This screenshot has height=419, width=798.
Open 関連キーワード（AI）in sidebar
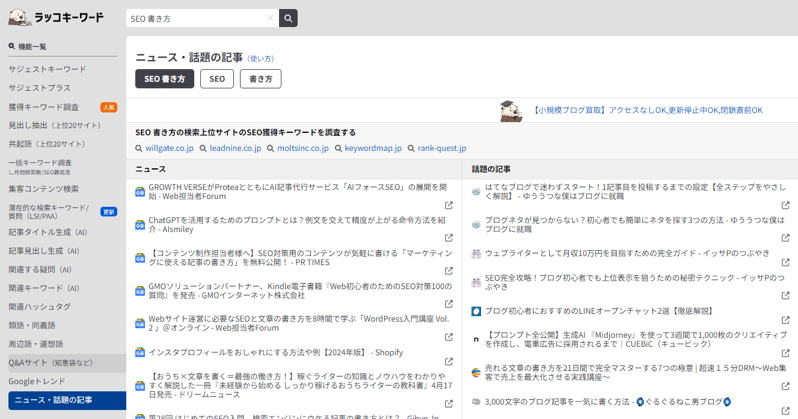[x=44, y=288]
